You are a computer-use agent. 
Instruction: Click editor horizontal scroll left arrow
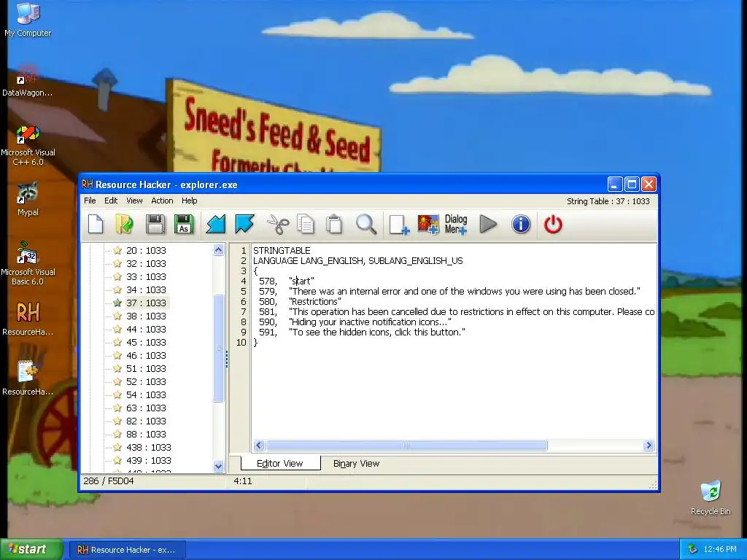click(259, 446)
